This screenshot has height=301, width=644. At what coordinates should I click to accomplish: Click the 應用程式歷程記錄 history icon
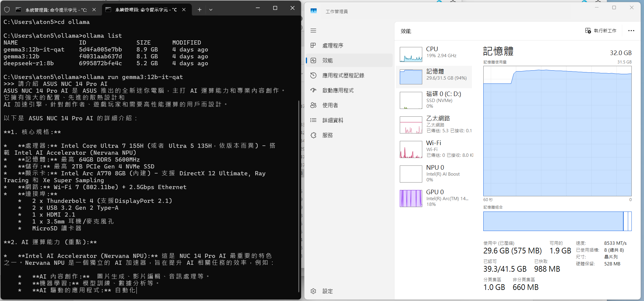pos(313,75)
